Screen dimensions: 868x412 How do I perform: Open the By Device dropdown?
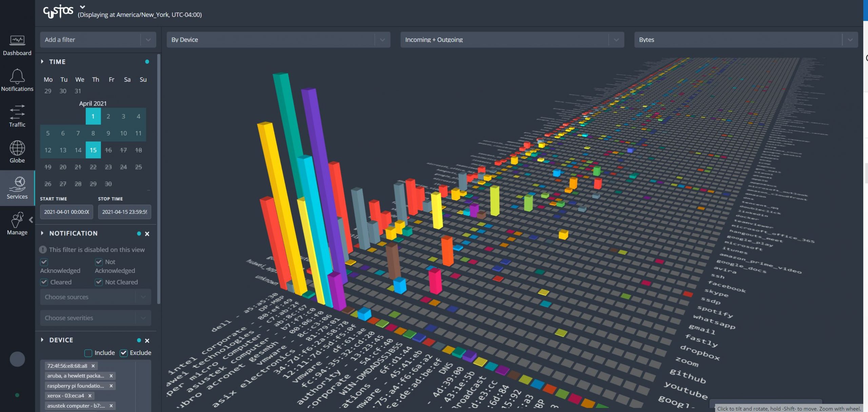pyautogui.click(x=278, y=40)
